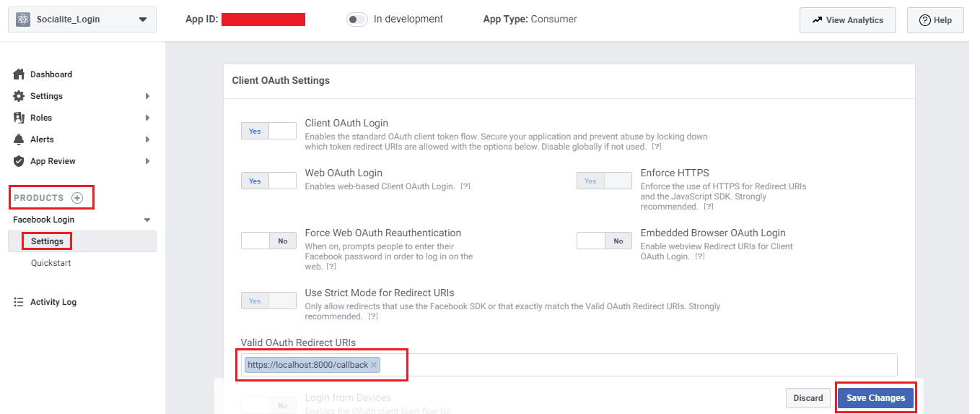Viewport: 980px width, 414px height.
Task: Open the Activity Log
Action: (x=53, y=302)
